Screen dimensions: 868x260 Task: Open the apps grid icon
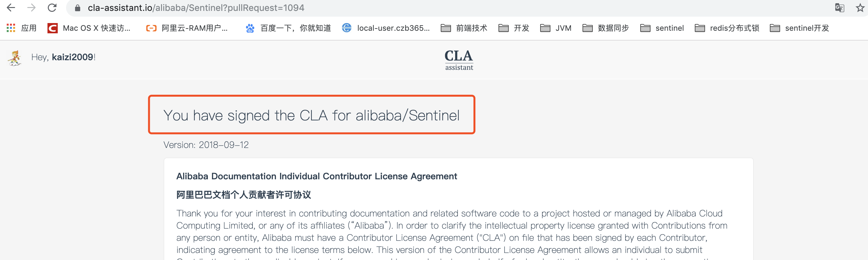pyautogui.click(x=11, y=28)
